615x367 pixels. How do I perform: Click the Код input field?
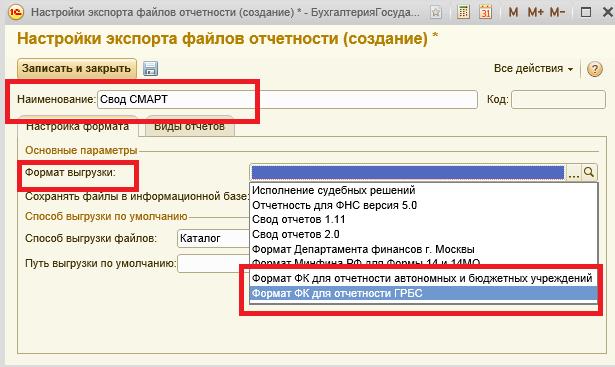(558, 100)
